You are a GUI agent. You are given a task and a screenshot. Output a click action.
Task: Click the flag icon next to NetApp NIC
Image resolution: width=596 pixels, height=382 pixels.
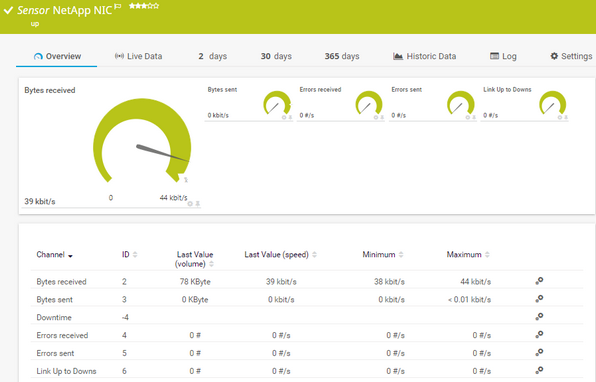[118, 6]
